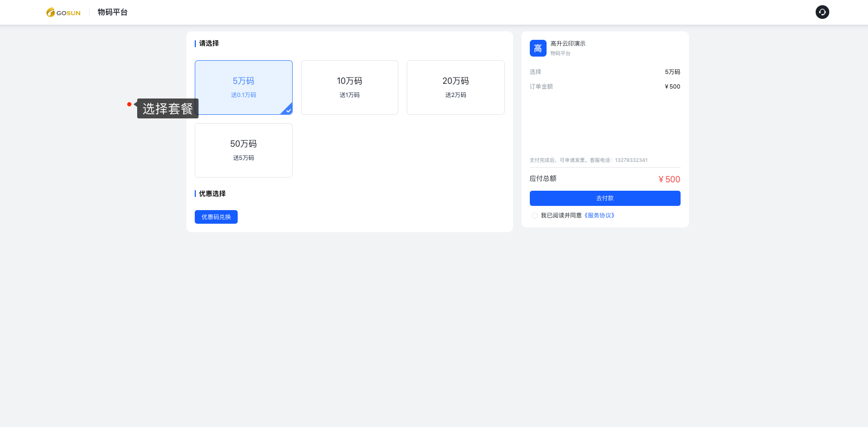
Task: Choose the 20万码 package card
Action: tap(455, 87)
